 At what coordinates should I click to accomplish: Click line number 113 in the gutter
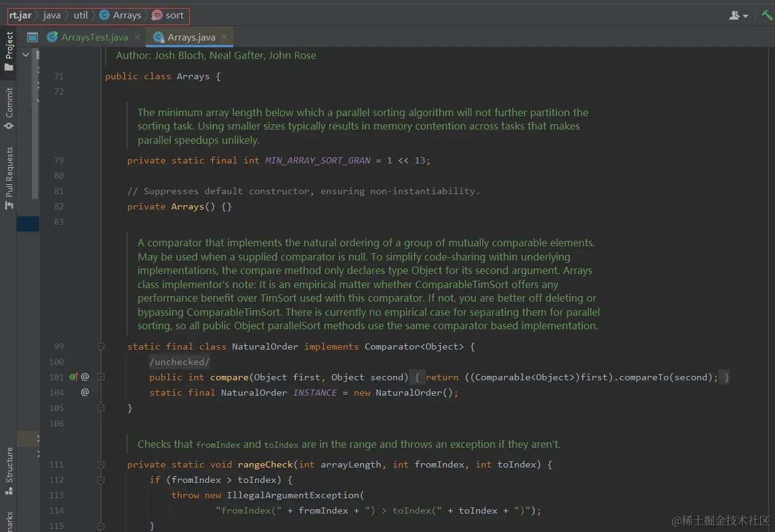(x=56, y=495)
